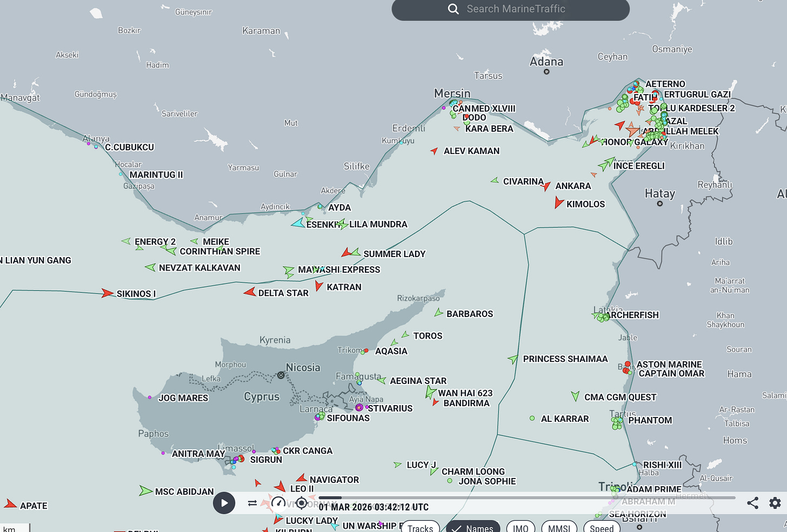
Task: Click the PHANTOM vessel label
Action: click(650, 420)
